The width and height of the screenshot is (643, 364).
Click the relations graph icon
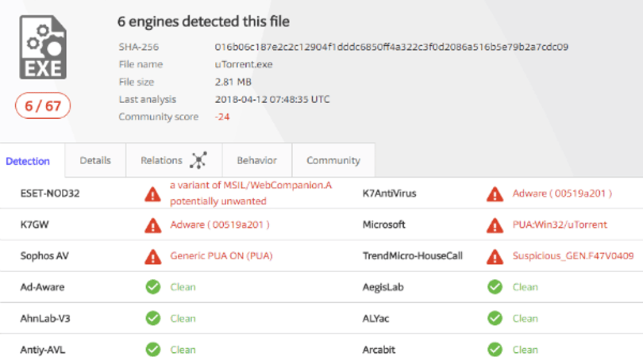[x=198, y=160]
